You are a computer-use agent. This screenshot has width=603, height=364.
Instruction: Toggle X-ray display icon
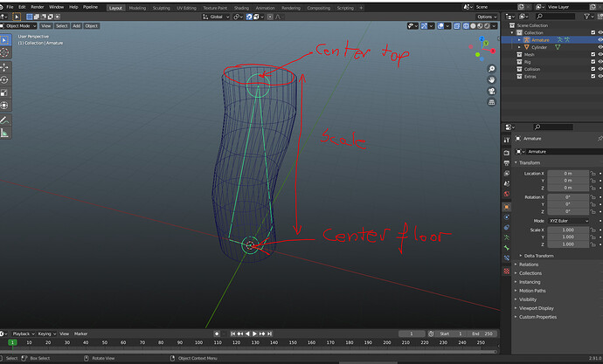[x=456, y=25]
